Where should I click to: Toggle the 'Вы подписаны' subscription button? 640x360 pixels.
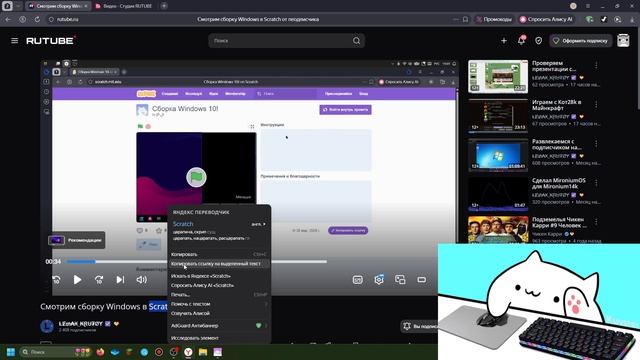420,326
